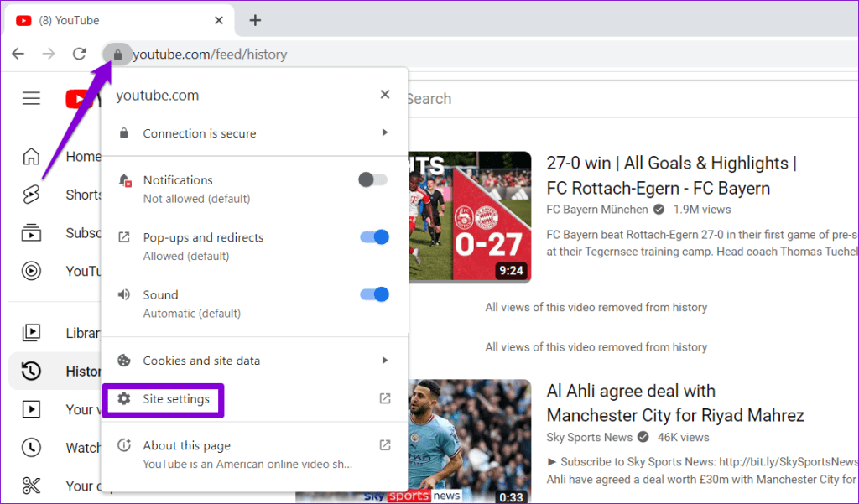The image size is (859, 504).
Task: Click the Notifications bell icon
Action: click(124, 180)
